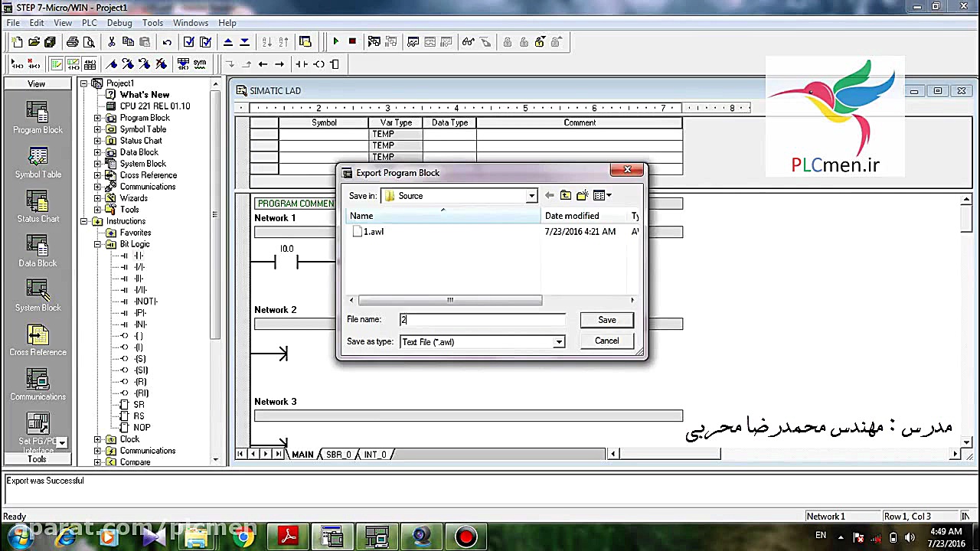Open Status Chart in the View bar

pyautogui.click(x=38, y=206)
